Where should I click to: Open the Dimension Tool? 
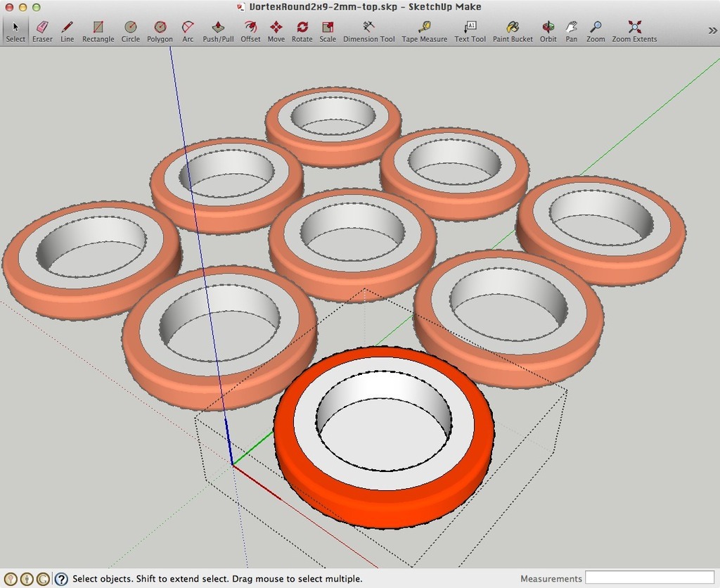click(x=368, y=31)
